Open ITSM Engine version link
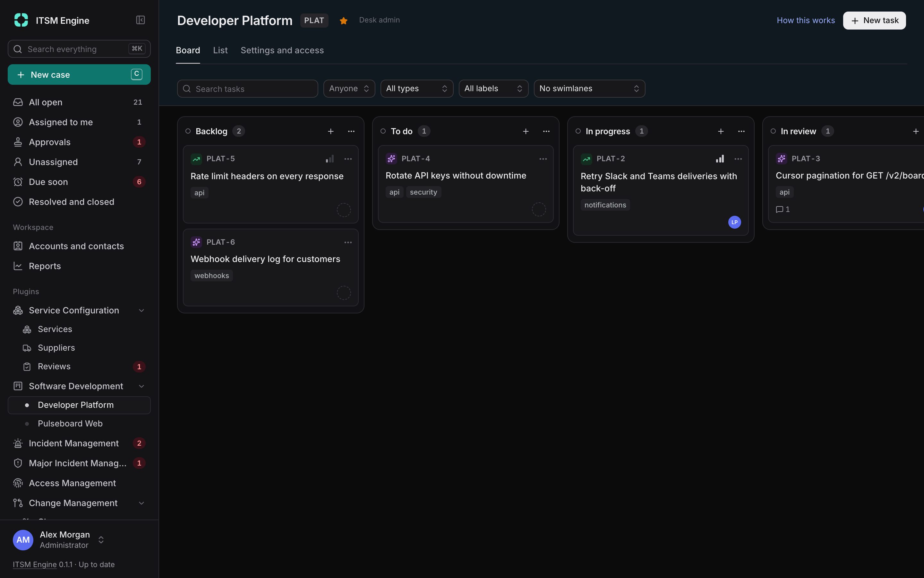 35,565
